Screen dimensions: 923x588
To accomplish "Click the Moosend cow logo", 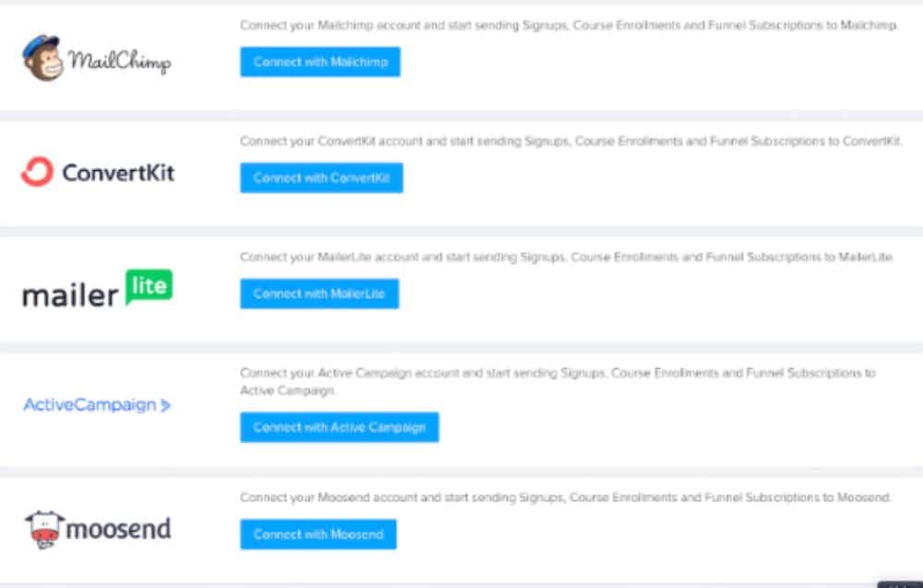I will (x=44, y=529).
